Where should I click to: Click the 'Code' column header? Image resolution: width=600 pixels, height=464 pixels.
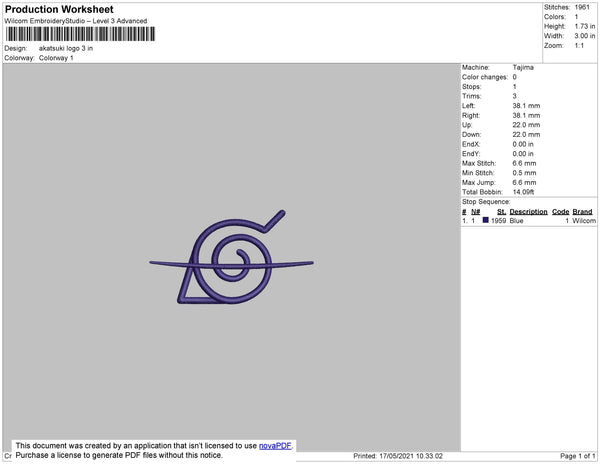(x=561, y=212)
